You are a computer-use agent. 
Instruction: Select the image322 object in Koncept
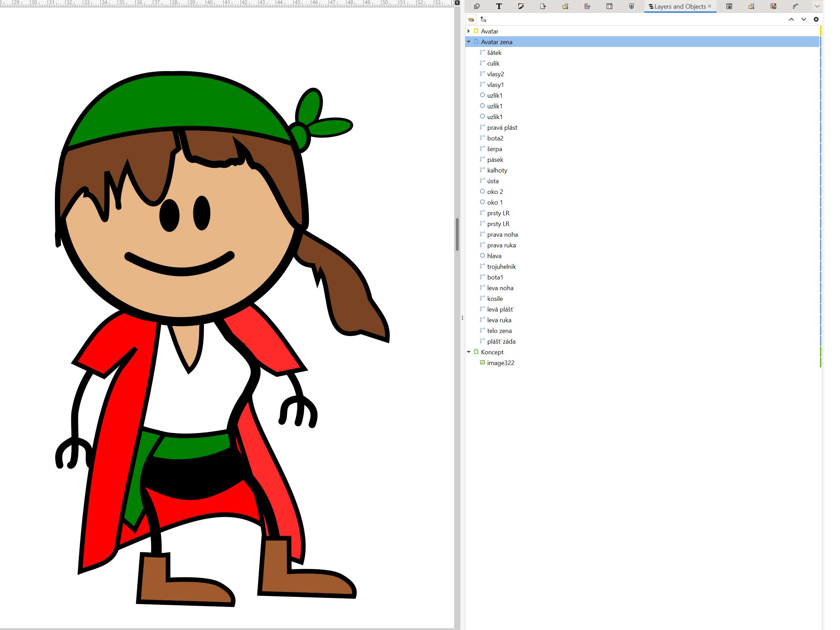click(500, 363)
